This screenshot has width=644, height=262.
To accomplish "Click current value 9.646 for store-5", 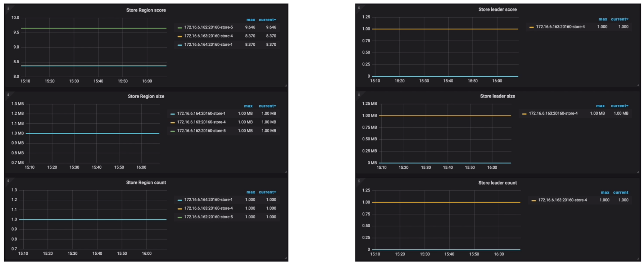I will click(x=271, y=27).
